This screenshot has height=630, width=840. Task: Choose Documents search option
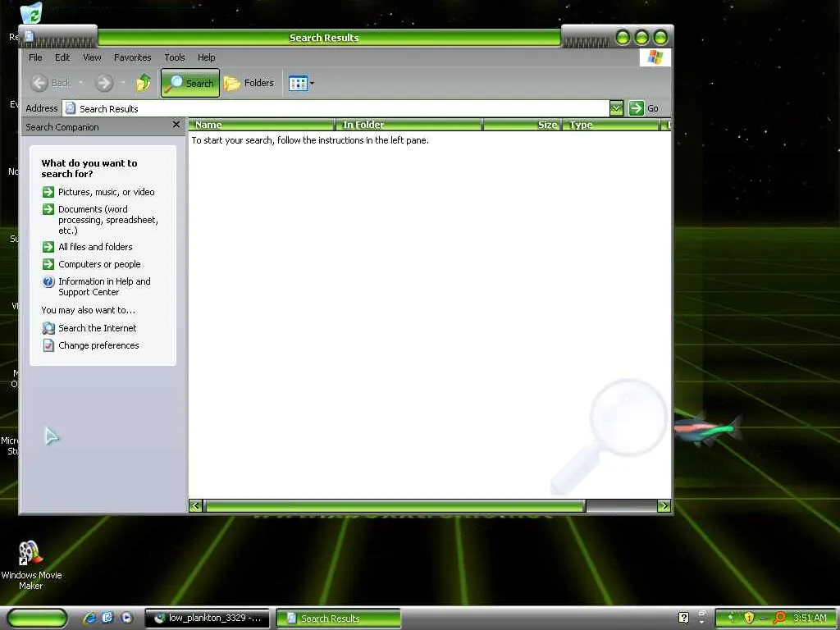click(x=107, y=220)
